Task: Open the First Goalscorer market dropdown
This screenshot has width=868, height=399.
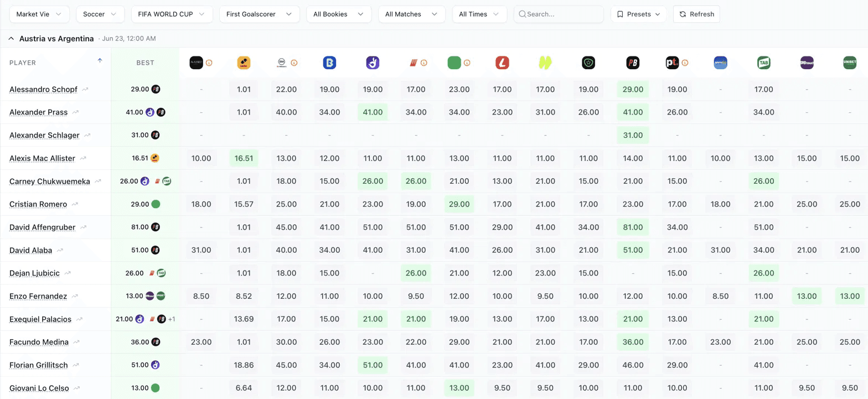Action: point(260,14)
